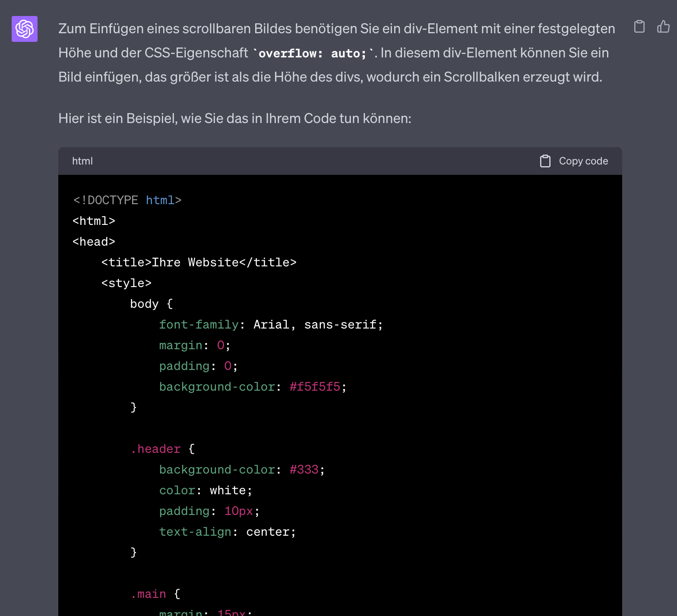677x616 pixels.
Task: Give the response a thumbs up
Action: pyautogui.click(x=663, y=27)
